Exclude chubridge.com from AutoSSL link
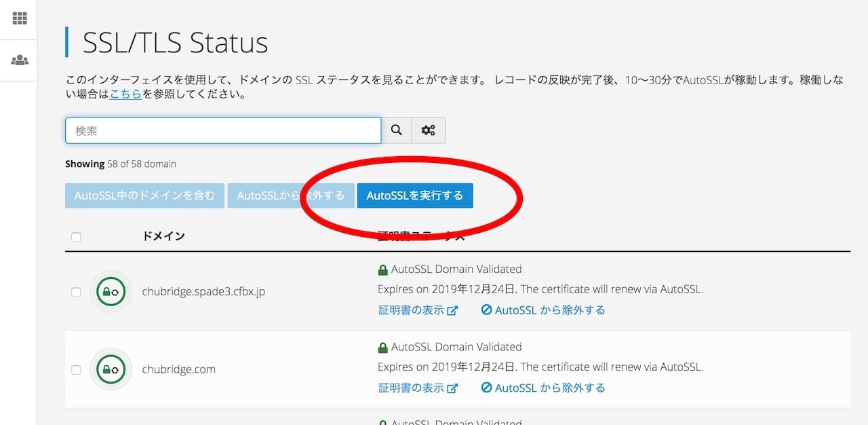 click(x=543, y=388)
